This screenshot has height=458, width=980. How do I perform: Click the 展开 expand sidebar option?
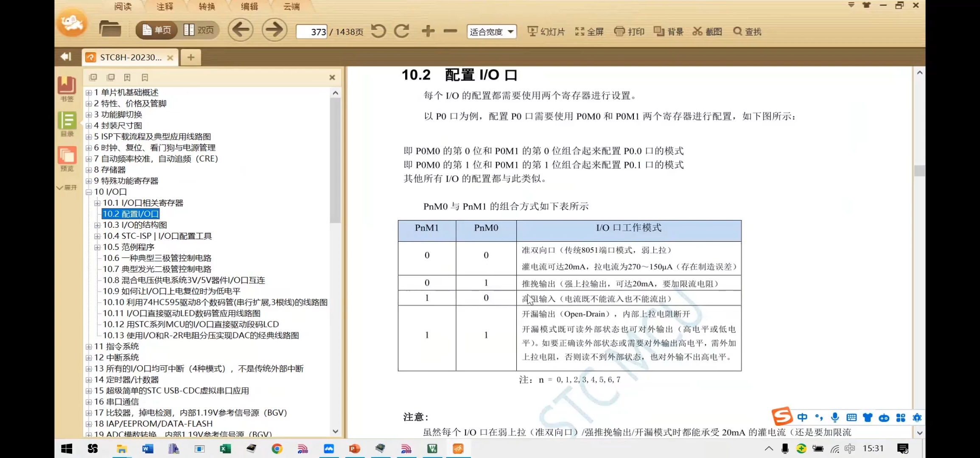(67, 187)
